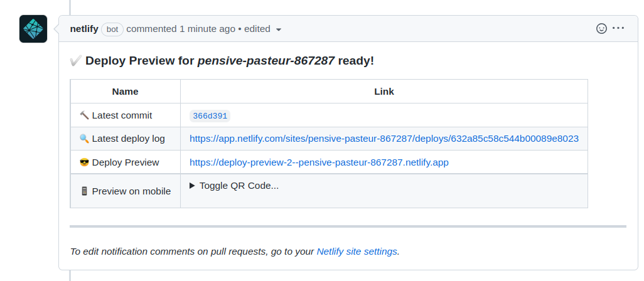
Task: Click the "commented 1 minute ago" timestamp
Action: 181,29
